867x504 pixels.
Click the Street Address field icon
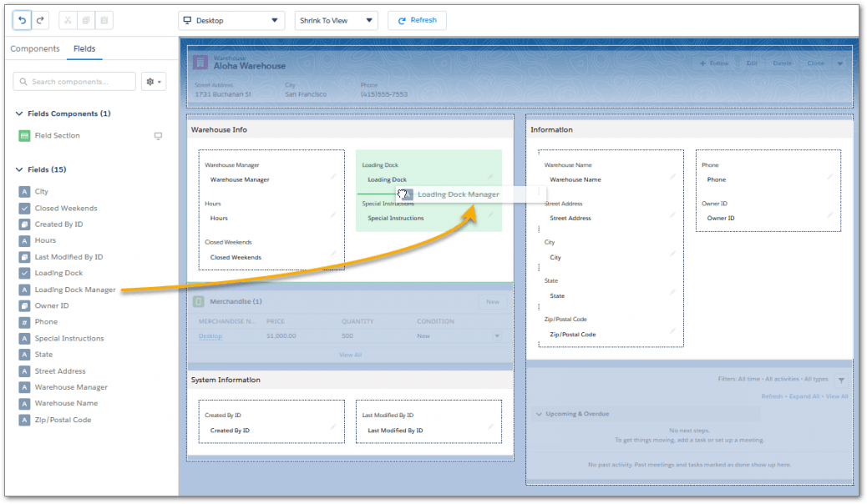pos(24,370)
